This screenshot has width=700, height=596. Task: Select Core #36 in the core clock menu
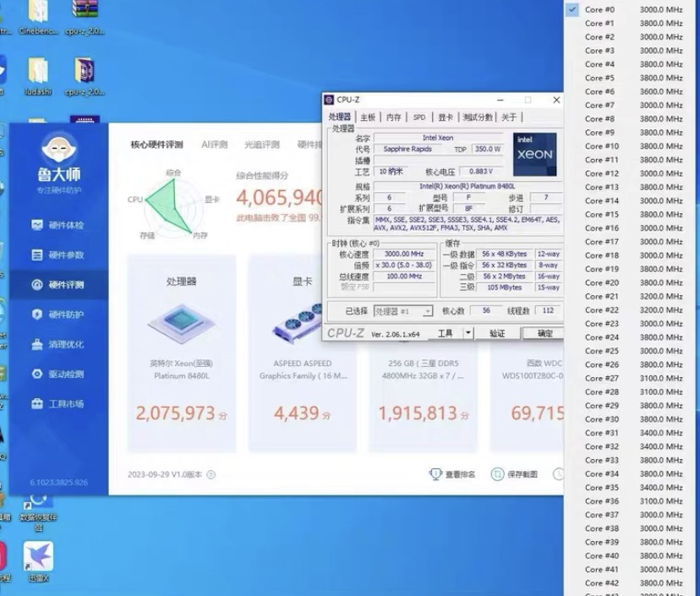(x=632, y=501)
